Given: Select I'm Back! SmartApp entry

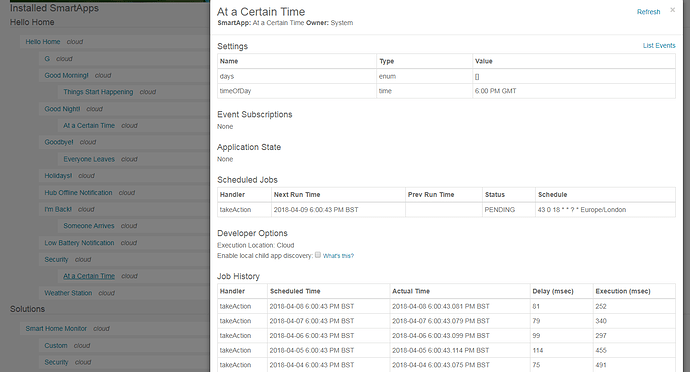Looking at the screenshot, I should point(58,209).
